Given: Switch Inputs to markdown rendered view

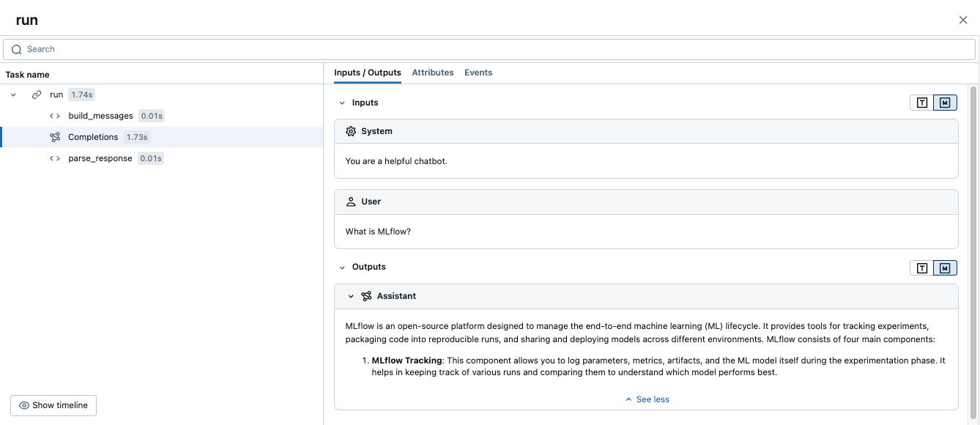Looking at the screenshot, I should (x=945, y=103).
